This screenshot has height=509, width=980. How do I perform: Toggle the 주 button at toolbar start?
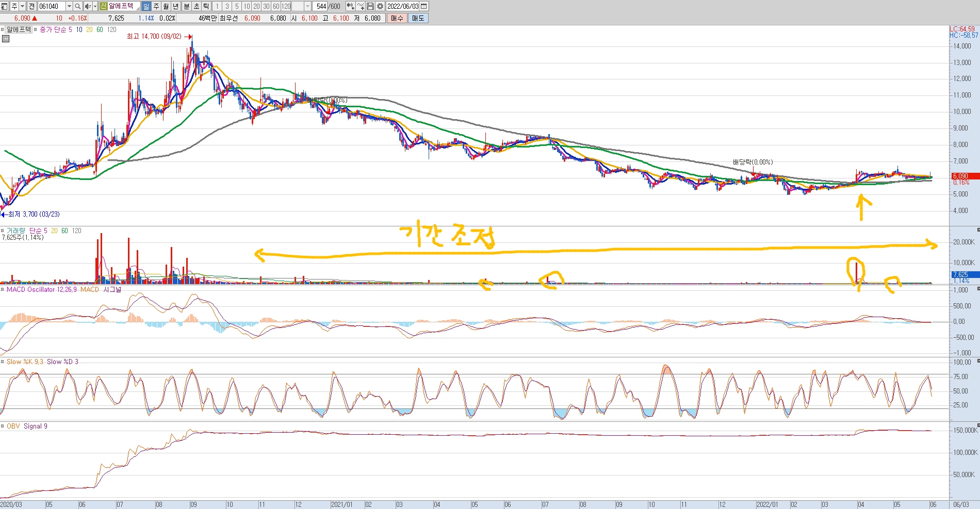point(14,6)
